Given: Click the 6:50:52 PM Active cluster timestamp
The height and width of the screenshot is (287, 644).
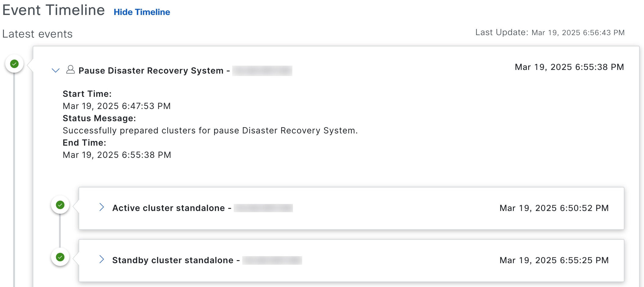Looking at the screenshot, I should [554, 208].
